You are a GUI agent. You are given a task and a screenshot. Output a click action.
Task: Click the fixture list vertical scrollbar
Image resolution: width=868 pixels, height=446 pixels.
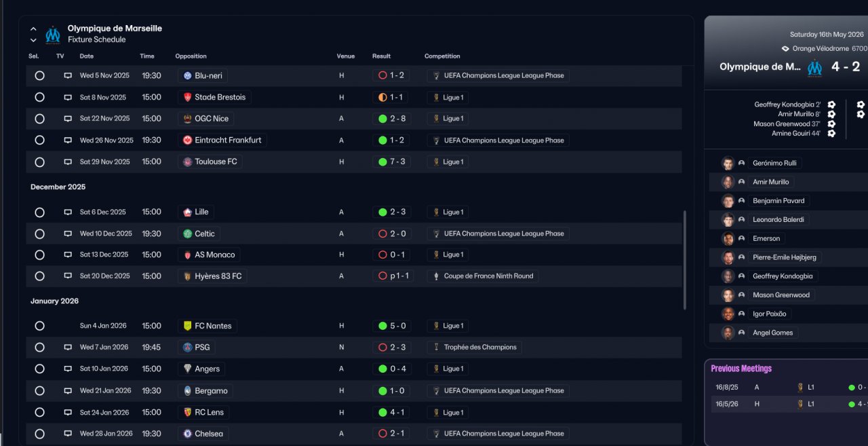[x=685, y=258]
